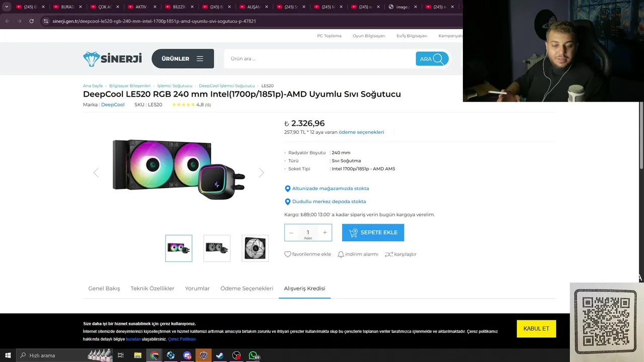The image size is (644, 362).
Task: Show previous product image arrow
Action: click(x=96, y=172)
